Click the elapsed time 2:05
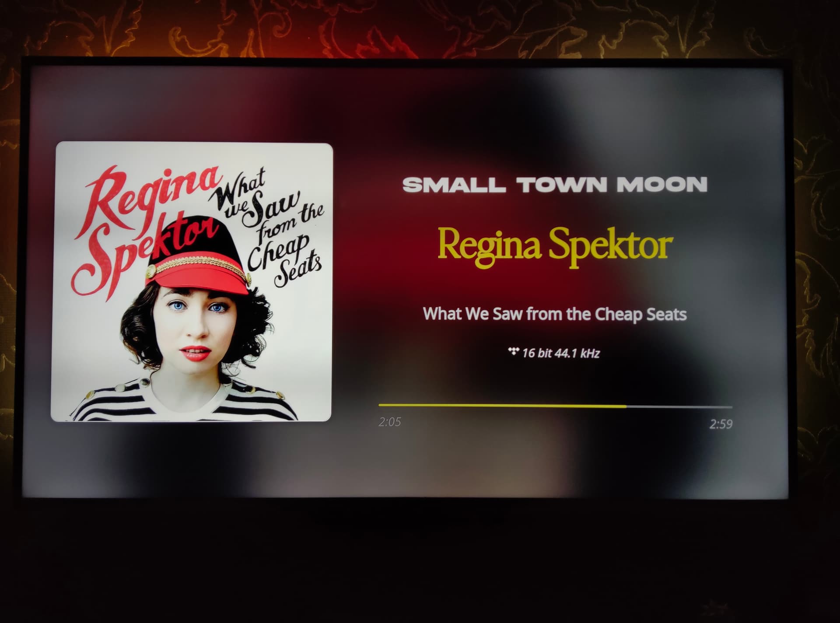This screenshot has width=840, height=623. coord(389,422)
